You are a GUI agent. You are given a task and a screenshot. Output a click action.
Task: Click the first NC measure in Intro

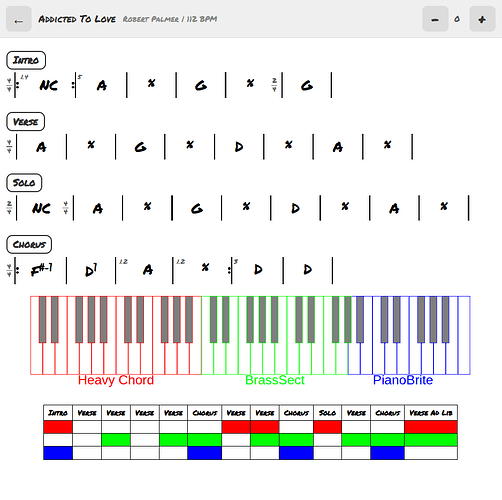[49, 85]
